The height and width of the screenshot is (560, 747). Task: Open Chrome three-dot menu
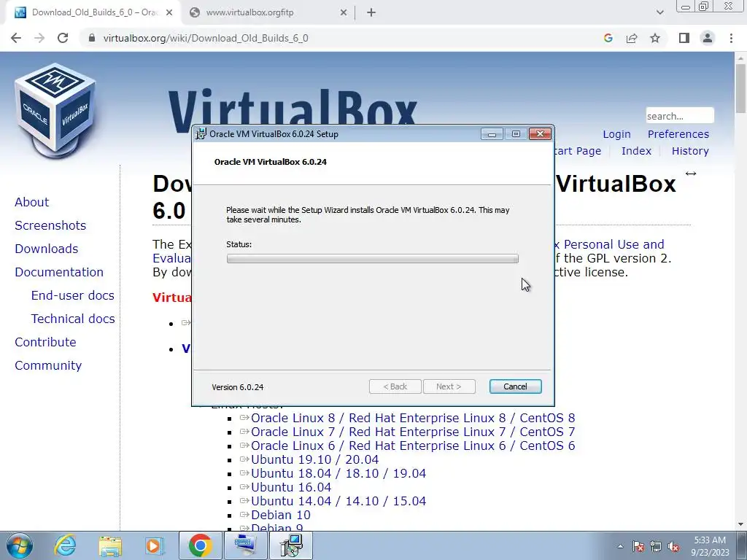[731, 38]
